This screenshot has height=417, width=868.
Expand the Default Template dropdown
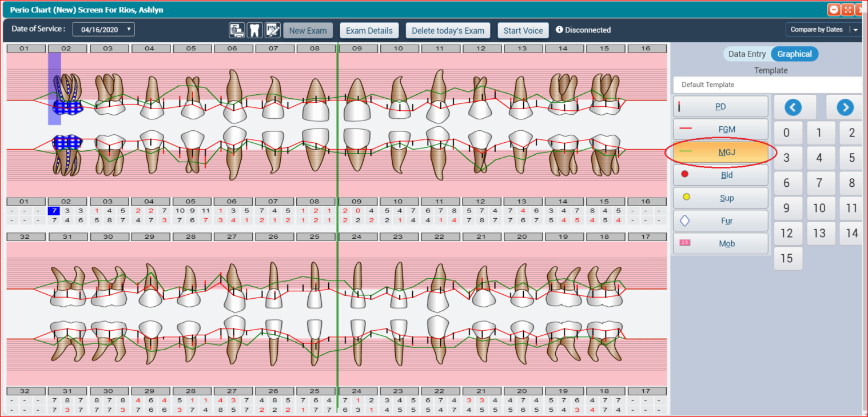(767, 85)
